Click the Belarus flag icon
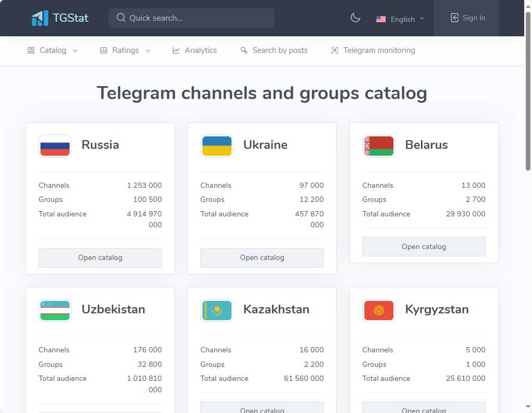 tap(379, 146)
